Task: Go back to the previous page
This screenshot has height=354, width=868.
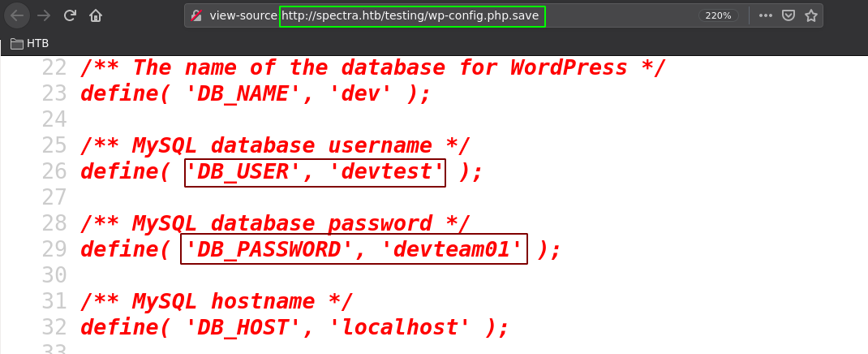Action: click(18, 15)
